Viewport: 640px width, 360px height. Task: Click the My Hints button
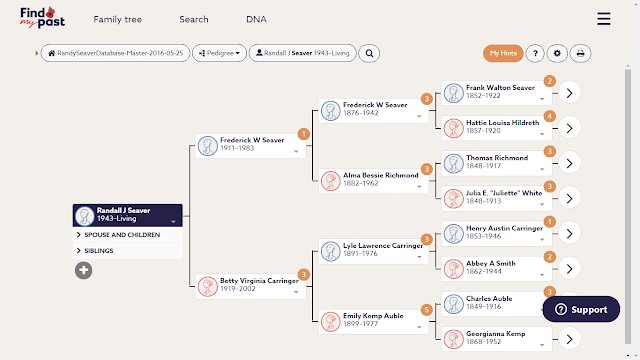click(503, 53)
